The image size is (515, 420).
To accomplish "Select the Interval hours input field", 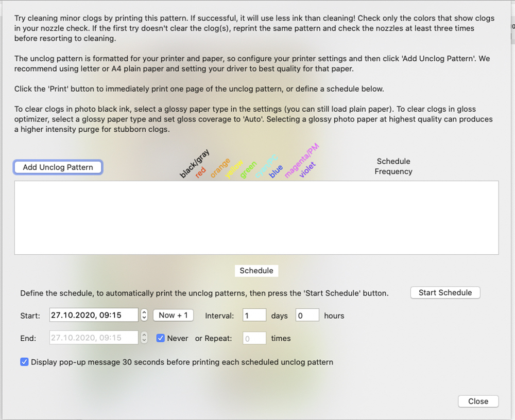I will (307, 315).
